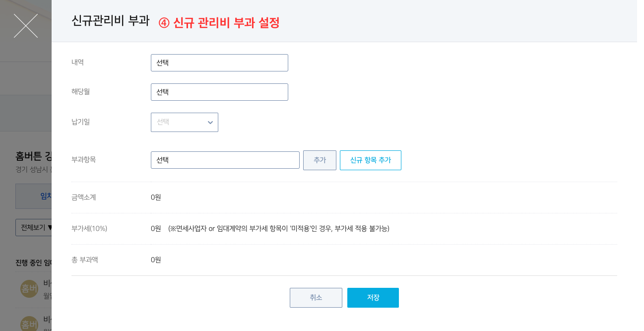
Task: Click the 신규 항목 추가 button
Action: click(370, 160)
